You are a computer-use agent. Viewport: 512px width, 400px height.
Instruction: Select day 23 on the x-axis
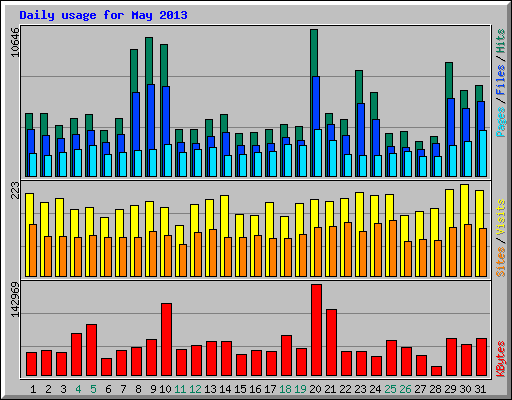pos(360,389)
